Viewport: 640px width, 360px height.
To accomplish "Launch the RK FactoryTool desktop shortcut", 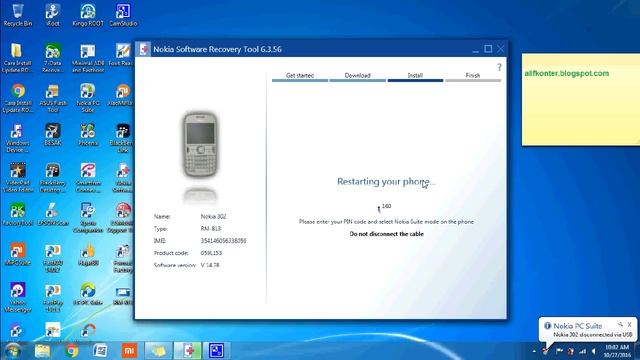I will 18,214.
